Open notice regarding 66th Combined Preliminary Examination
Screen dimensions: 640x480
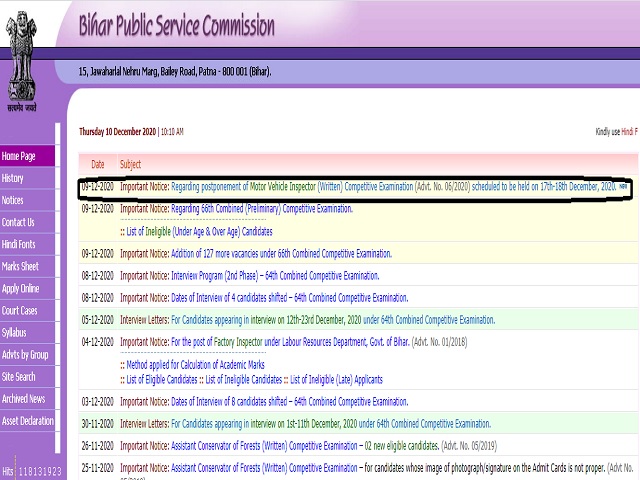point(262,209)
